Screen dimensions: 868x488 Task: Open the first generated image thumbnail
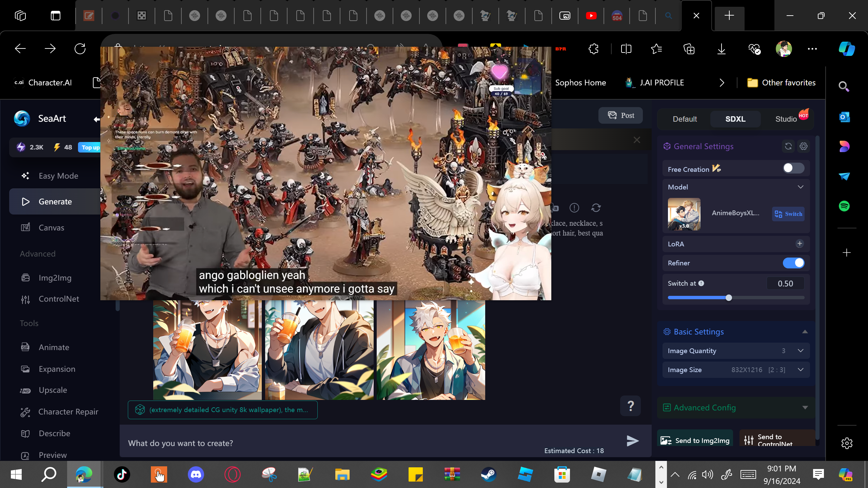pos(207,350)
